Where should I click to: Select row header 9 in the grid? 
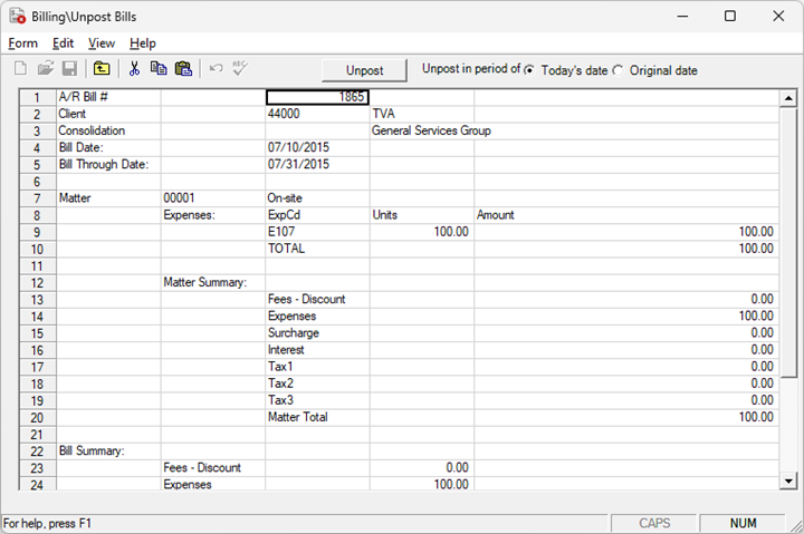(x=38, y=232)
